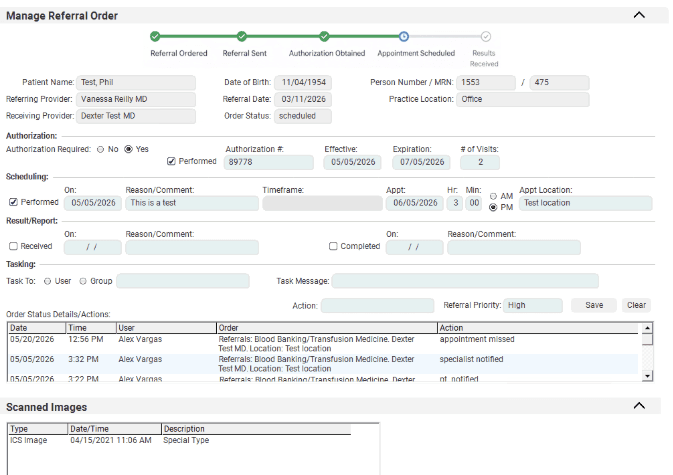Click the Receiving Provider field
This screenshot has width=673, height=475.
[x=136, y=116]
